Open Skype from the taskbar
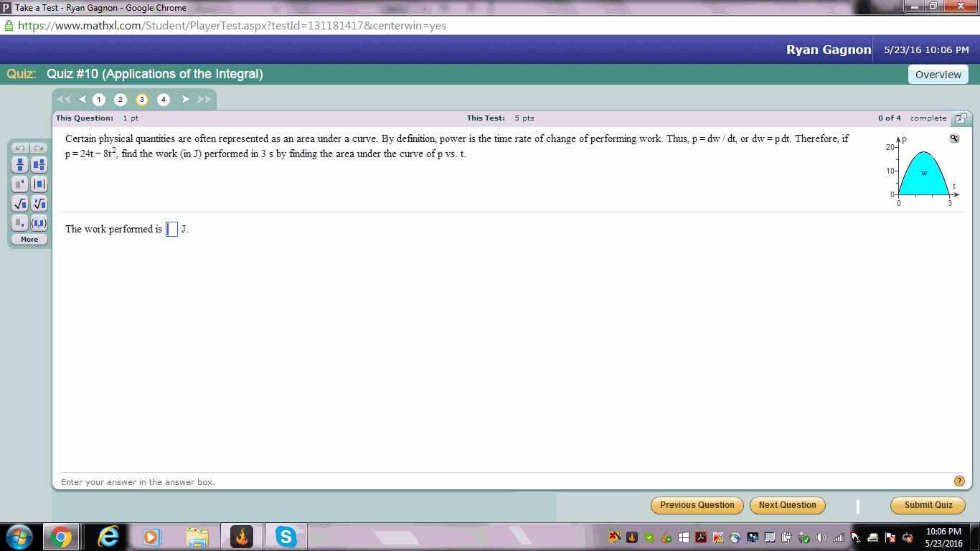 (286, 536)
